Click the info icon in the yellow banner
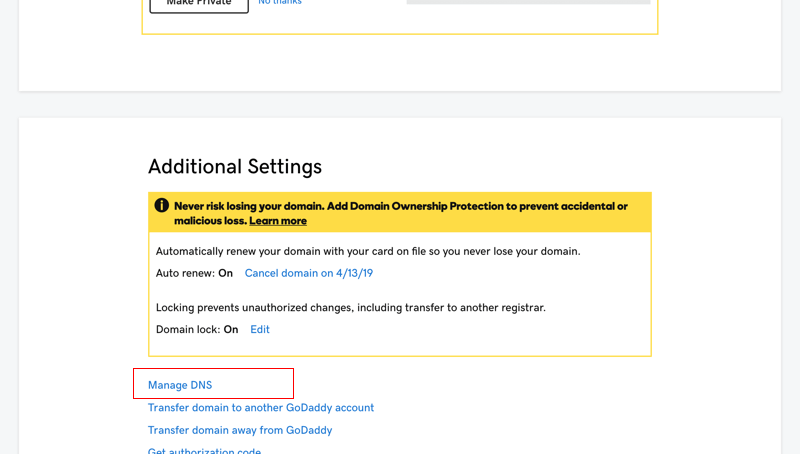The height and width of the screenshot is (454, 800). [x=162, y=206]
